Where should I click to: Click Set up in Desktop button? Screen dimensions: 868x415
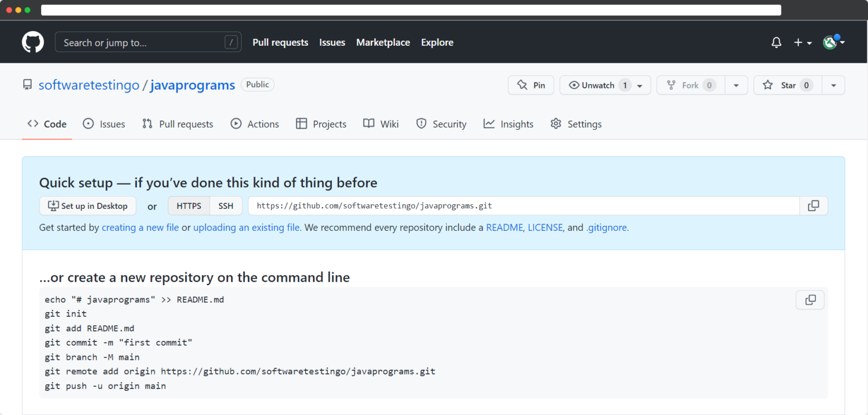(x=88, y=206)
